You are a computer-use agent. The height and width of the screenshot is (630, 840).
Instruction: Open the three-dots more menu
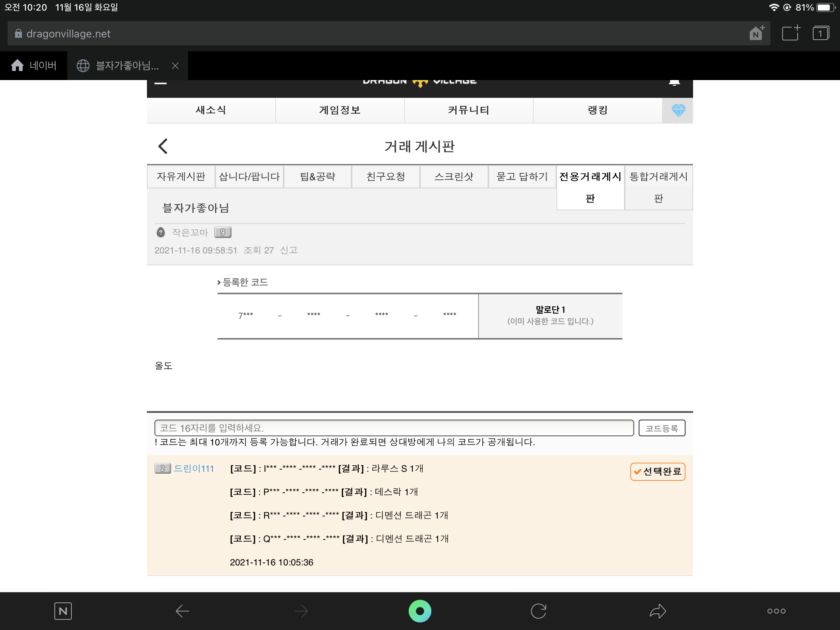pos(776,611)
